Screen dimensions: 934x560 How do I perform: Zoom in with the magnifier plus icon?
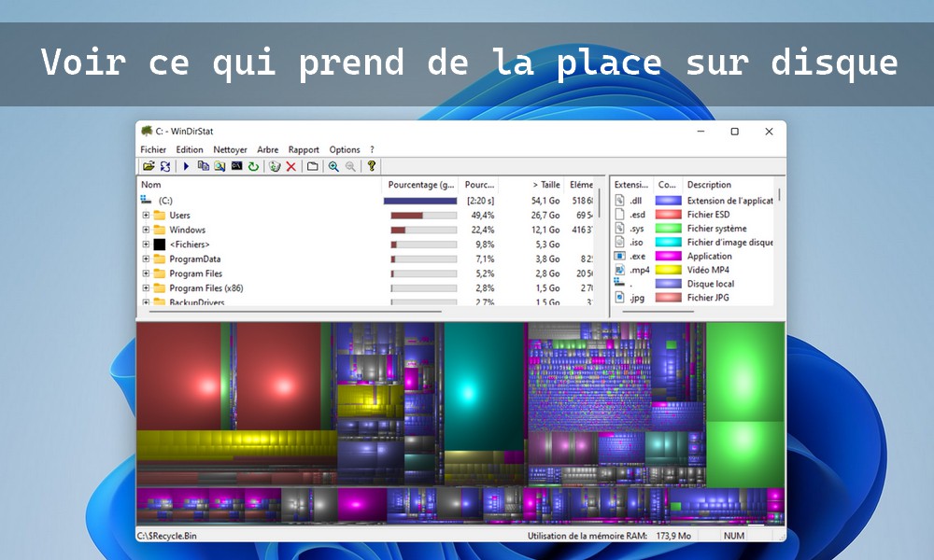(x=333, y=166)
